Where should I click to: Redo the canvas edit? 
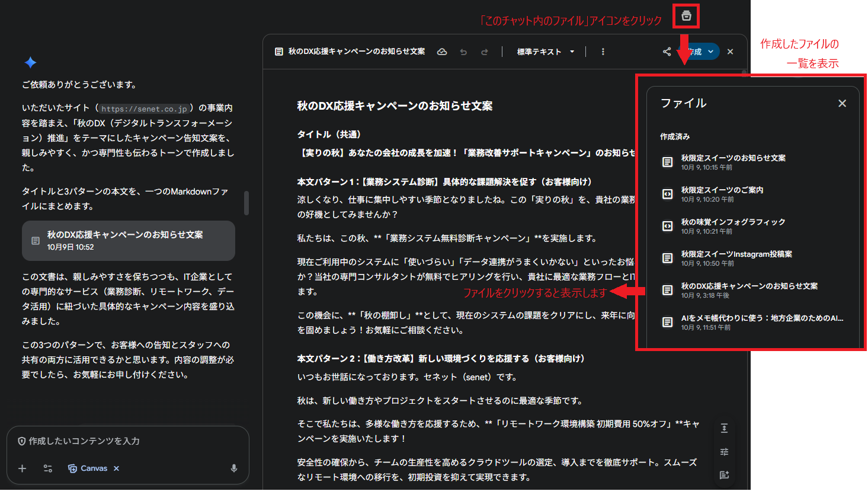point(485,52)
